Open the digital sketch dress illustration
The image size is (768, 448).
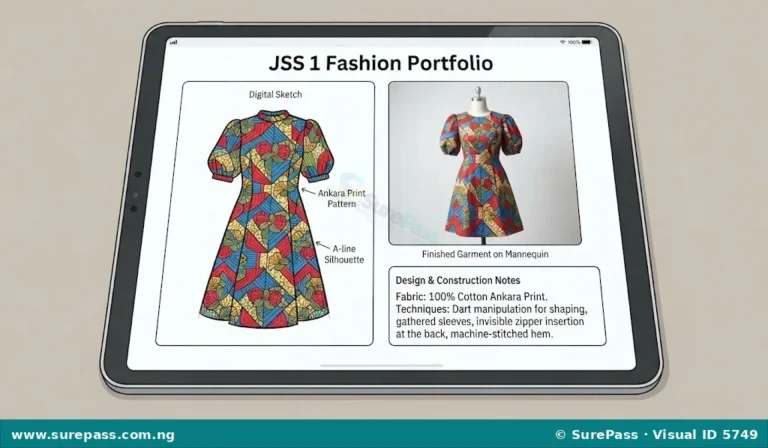click(266, 218)
